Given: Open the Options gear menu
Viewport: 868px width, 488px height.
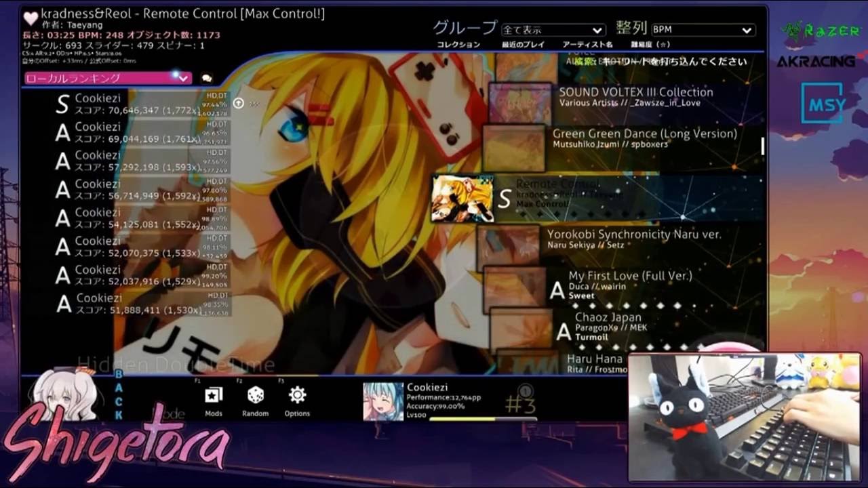Looking at the screenshot, I should (297, 401).
